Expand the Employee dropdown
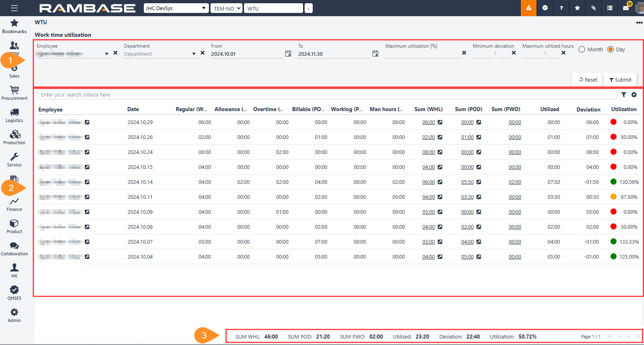 107,54
